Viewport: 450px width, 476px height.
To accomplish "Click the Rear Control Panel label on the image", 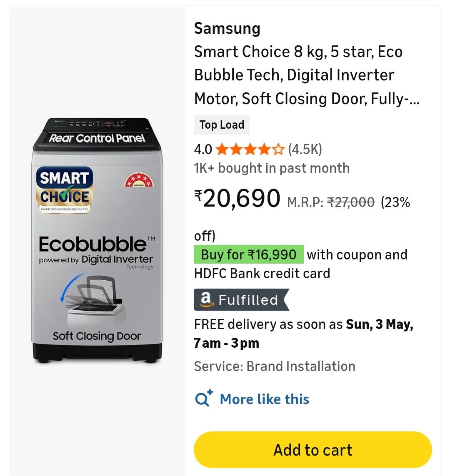I will pyautogui.click(x=97, y=138).
